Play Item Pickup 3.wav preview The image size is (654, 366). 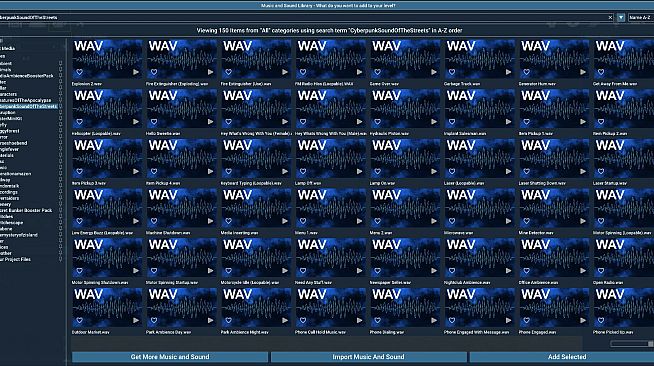136,171
